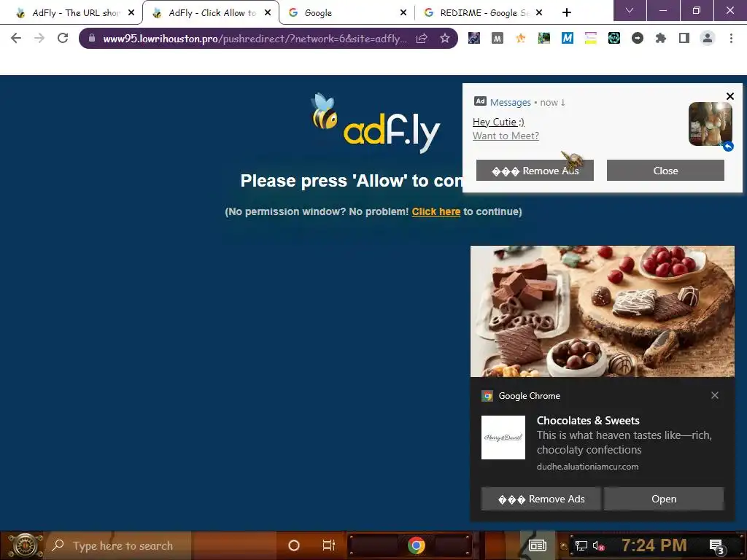
Task: Open the grey M extension icon
Action: point(498,38)
